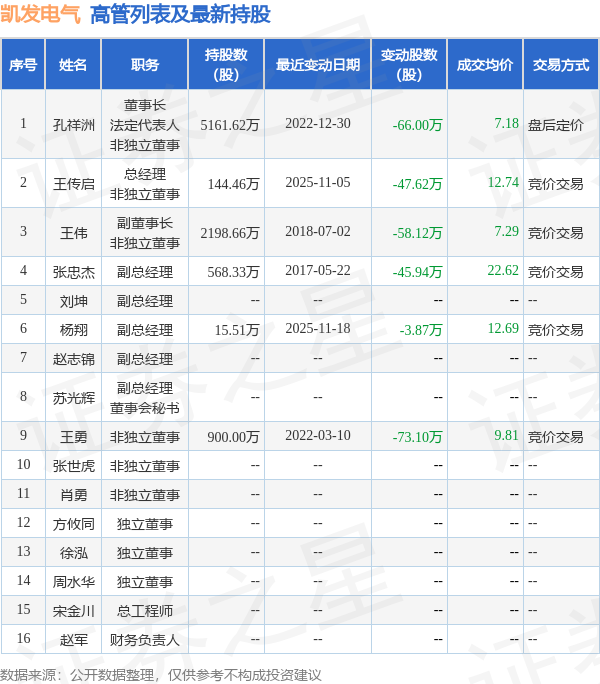
Task: Click the price 22.62
Action: point(503,270)
